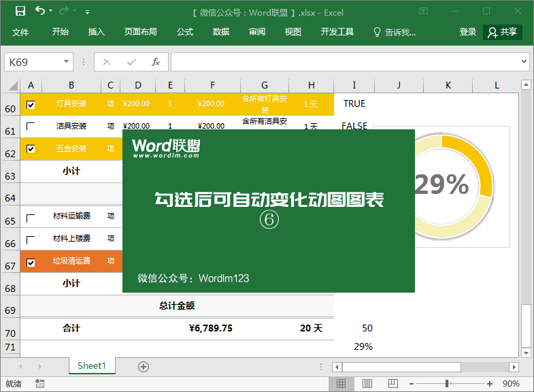This screenshot has width=534, height=392.
Task: Switch to the 审阅 ribbon tab
Action: coord(257,32)
